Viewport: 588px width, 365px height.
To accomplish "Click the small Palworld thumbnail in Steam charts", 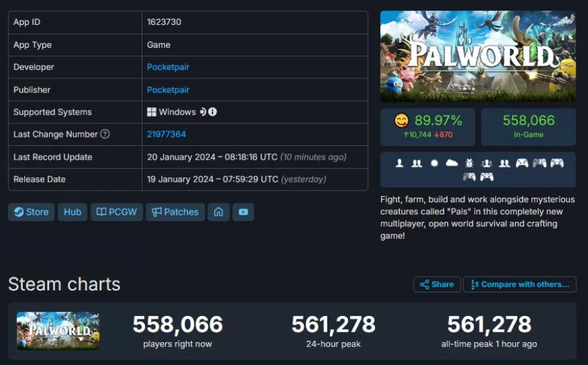I will coord(58,331).
